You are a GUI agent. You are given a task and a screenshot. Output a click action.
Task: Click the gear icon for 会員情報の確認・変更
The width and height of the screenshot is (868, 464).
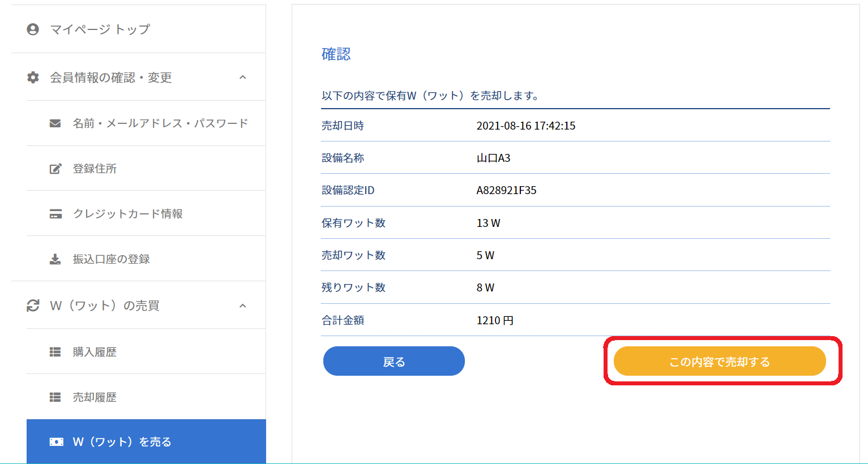coord(33,78)
